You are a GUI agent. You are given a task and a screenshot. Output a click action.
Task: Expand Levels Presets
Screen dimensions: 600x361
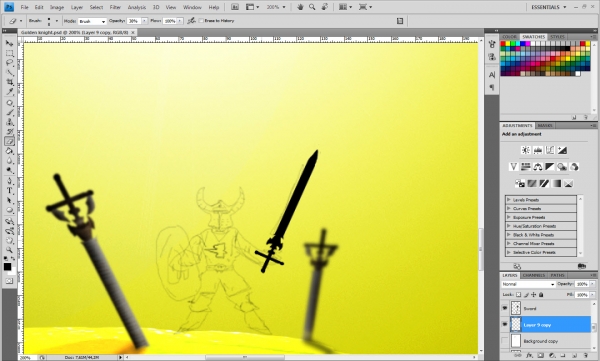tap(509, 200)
